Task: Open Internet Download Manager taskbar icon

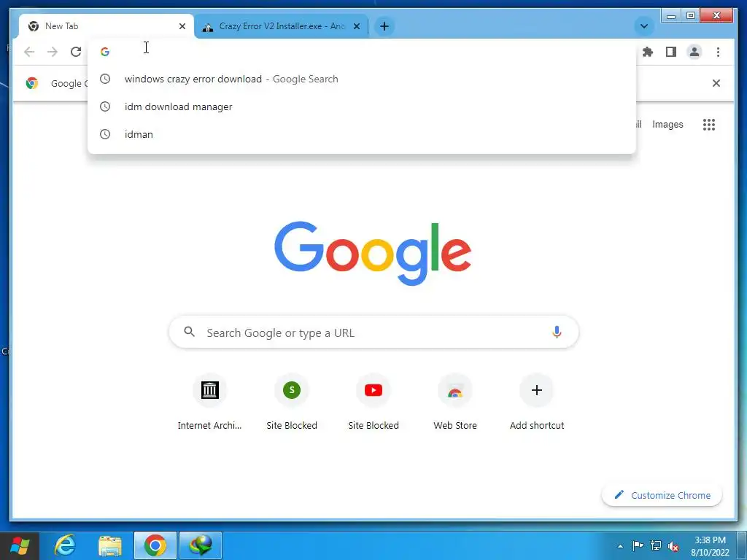Action: tap(201, 545)
